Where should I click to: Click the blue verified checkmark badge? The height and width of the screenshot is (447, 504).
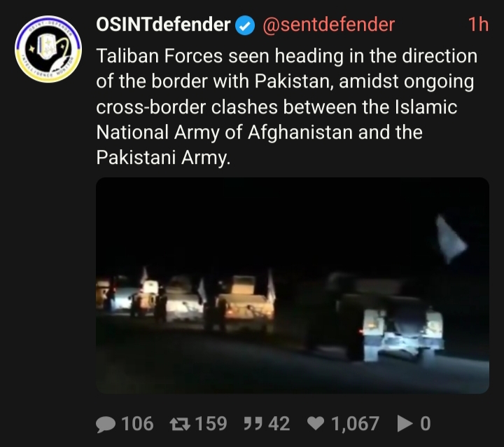(x=245, y=25)
